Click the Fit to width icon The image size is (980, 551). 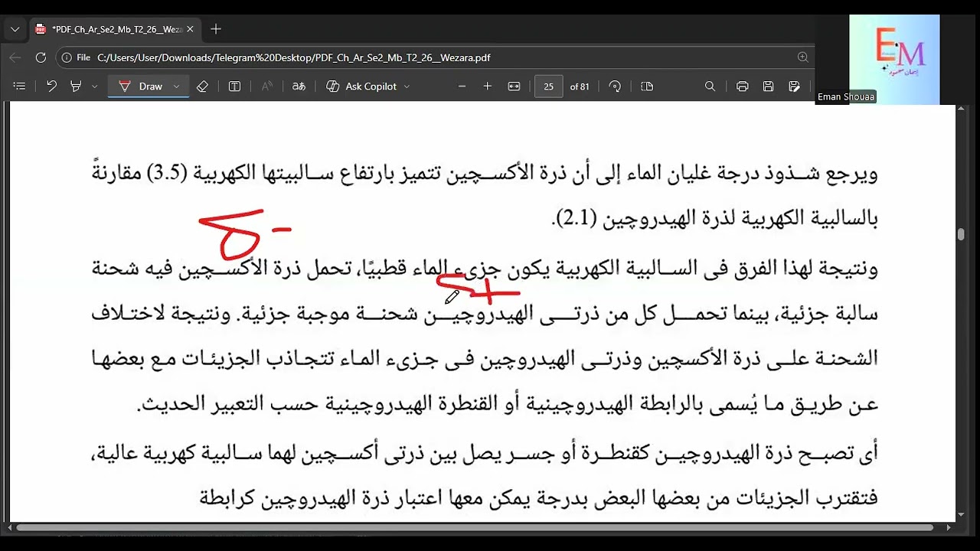click(x=514, y=86)
